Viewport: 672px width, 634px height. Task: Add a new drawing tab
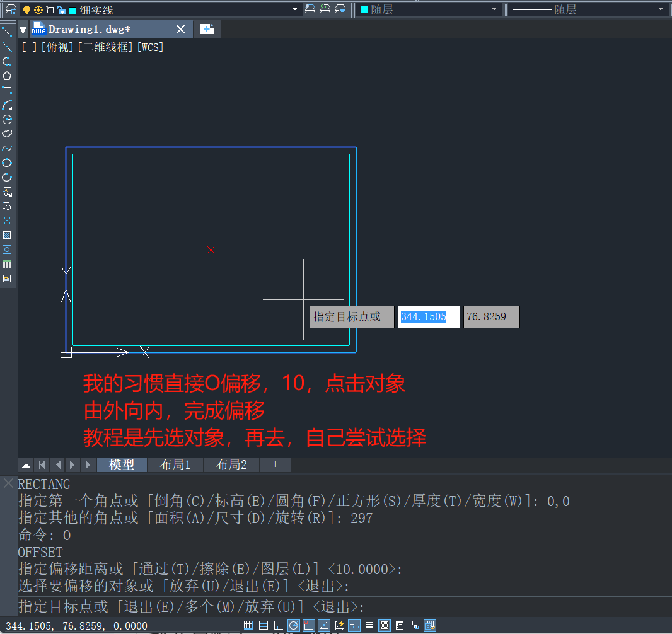207,29
